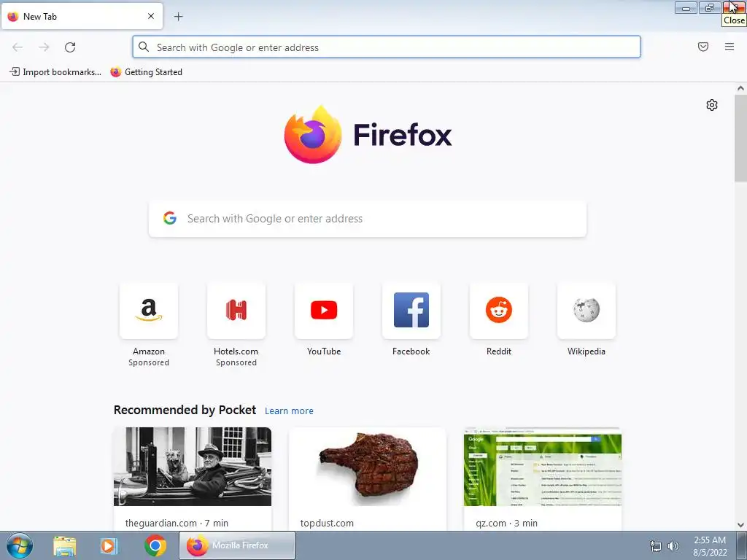
Task: Click the Google search box on page
Action: [x=368, y=219]
